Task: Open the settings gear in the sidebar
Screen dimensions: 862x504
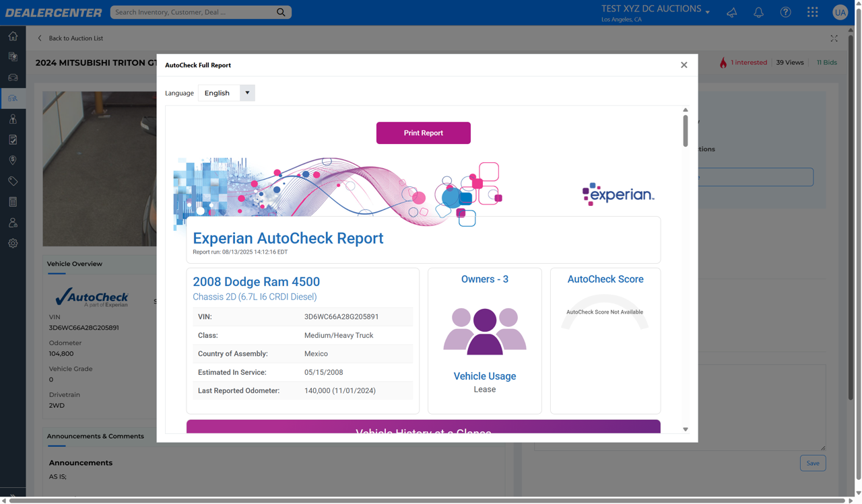Action: coord(13,244)
